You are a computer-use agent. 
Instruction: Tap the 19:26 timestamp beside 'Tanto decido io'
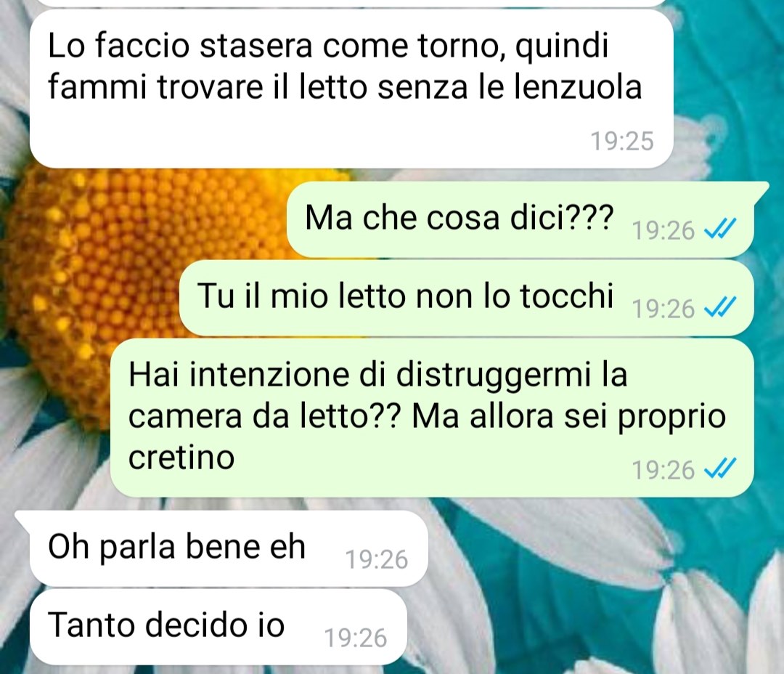356,638
